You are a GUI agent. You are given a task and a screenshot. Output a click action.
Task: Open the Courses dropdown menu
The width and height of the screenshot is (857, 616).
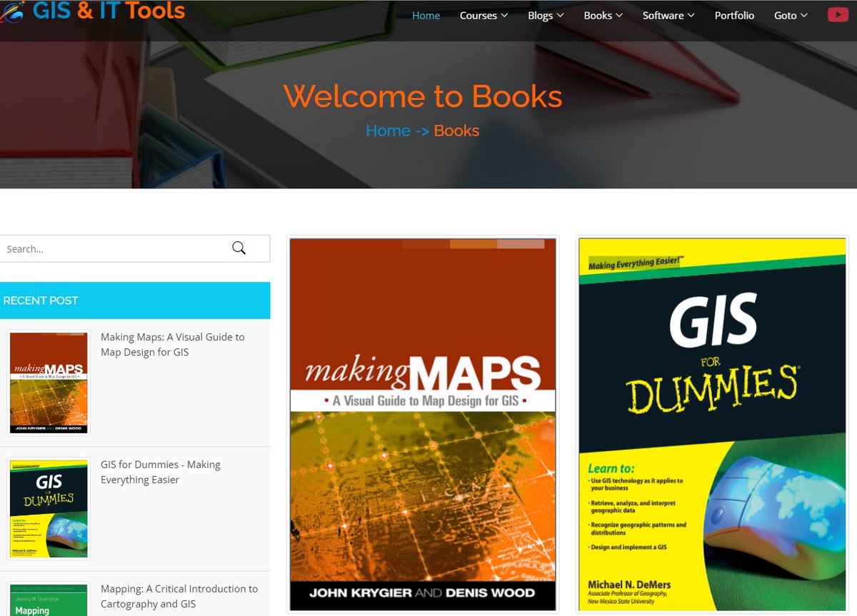(483, 16)
